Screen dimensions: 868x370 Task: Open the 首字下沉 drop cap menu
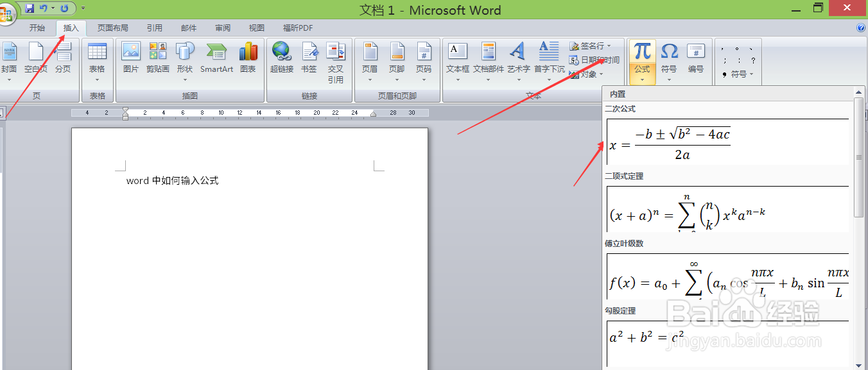coord(550,62)
